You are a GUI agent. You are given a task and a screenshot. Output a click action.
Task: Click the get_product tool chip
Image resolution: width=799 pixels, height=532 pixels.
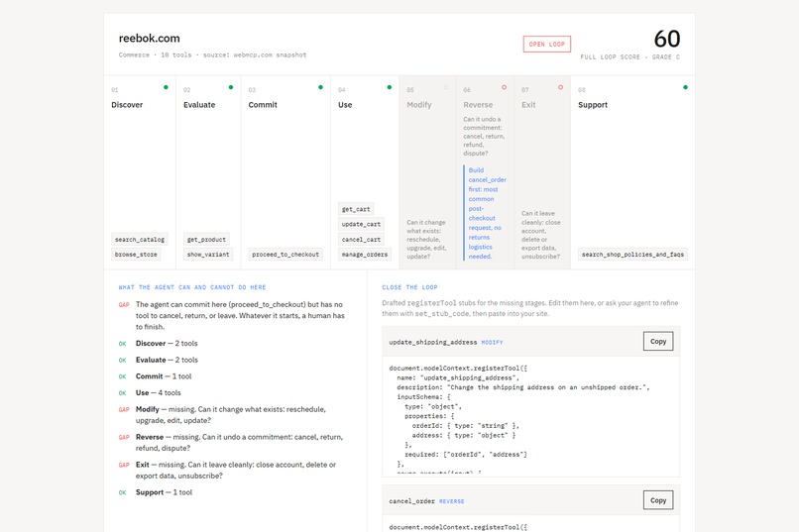pyautogui.click(x=206, y=240)
